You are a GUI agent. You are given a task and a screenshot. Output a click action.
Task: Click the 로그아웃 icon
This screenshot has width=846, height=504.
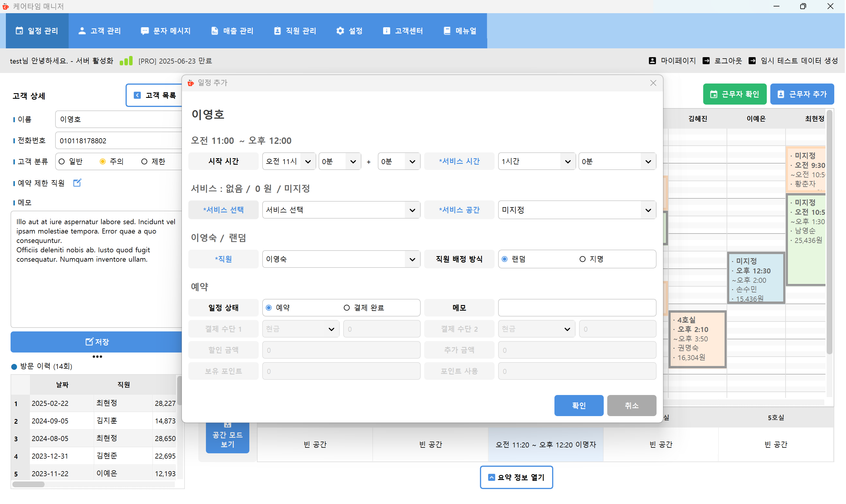coord(707,60)
